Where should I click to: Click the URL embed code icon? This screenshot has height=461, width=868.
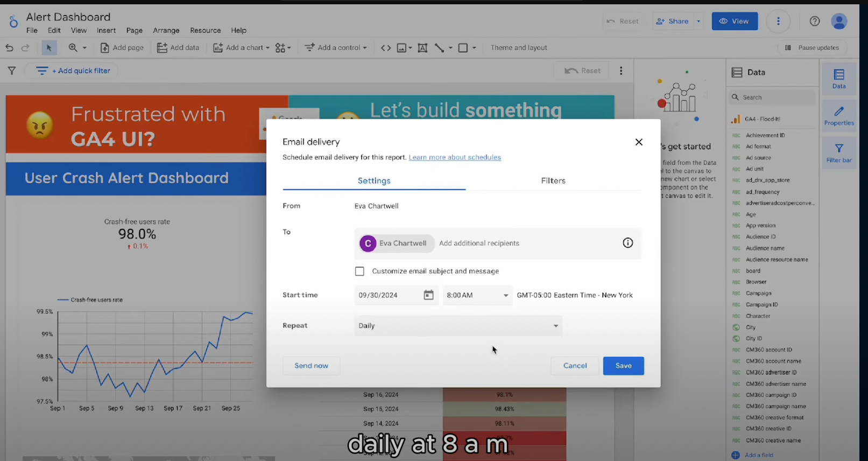click(x=386, y=48)
